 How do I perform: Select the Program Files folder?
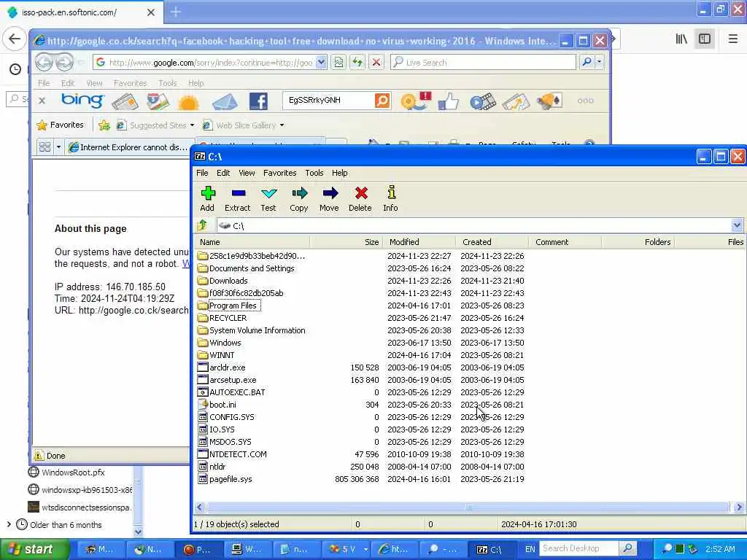pyautogui.click(x=233, y=306)
